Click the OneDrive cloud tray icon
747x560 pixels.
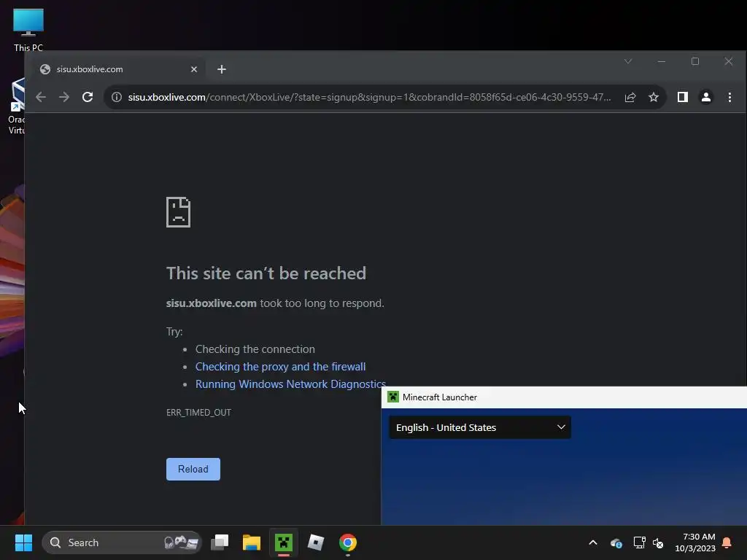[616, 542]
